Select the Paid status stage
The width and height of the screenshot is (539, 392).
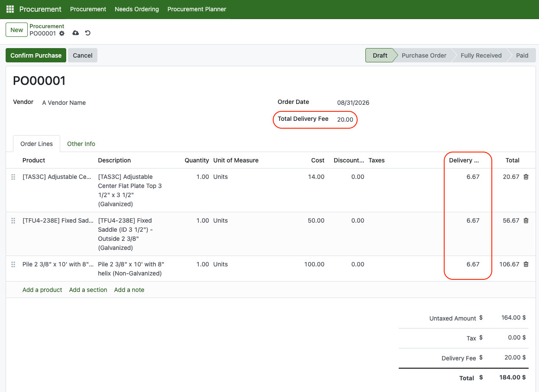click(x=522, y=55)
